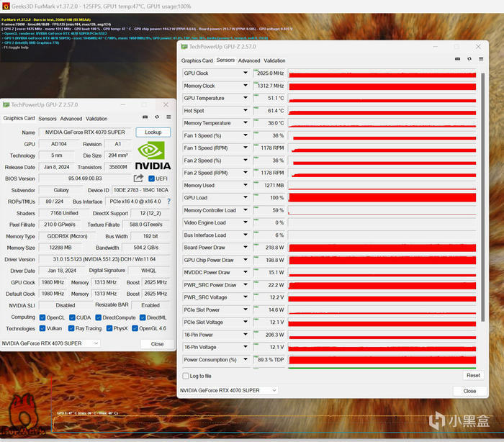Switch to Sensors tab in Graphics Card window
The image size is (504, 442).
click(x=48, y=119)
